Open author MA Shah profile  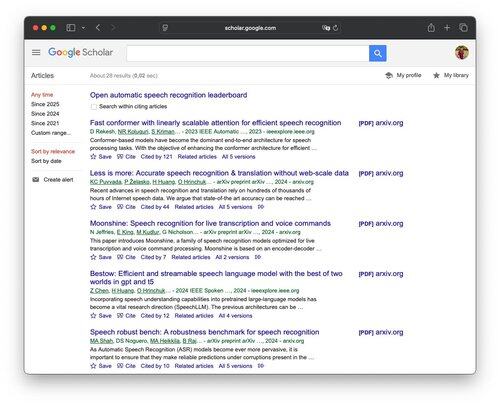[x=101, y=341]
